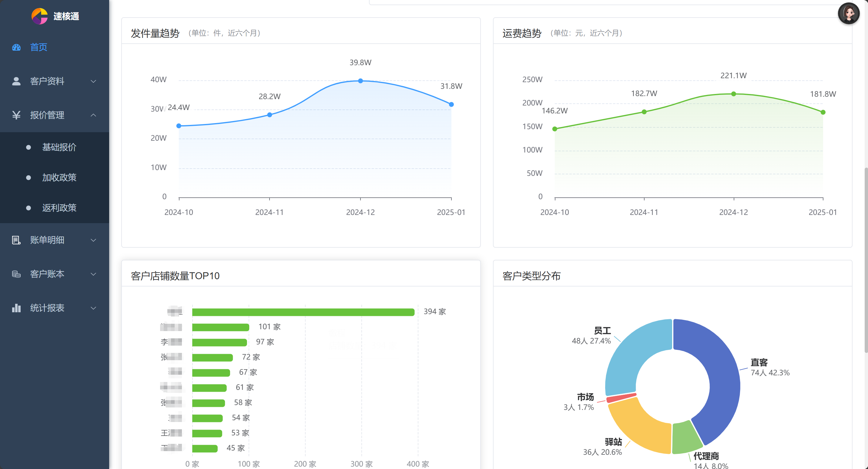Click the 45 家 bar
This screenshot has width=868, height=469.
point(205,449)
